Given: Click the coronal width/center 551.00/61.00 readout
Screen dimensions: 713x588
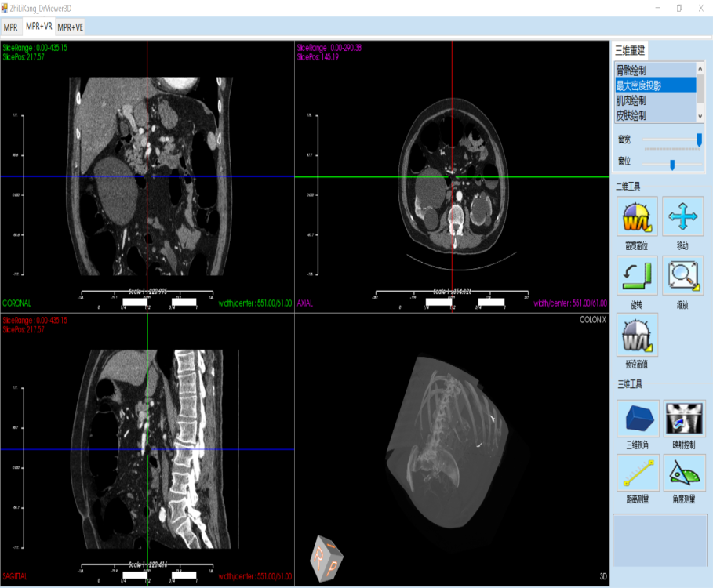Looking at the screenshot, I should [255, 303].
